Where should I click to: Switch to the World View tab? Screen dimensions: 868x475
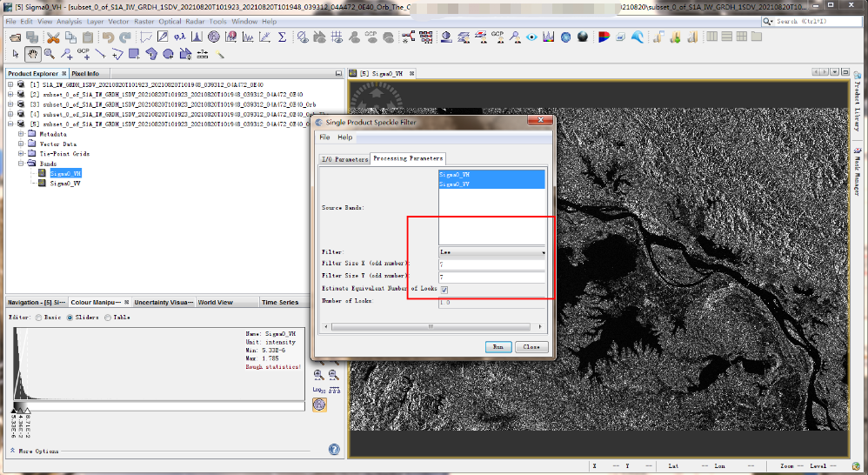point(216,302)
